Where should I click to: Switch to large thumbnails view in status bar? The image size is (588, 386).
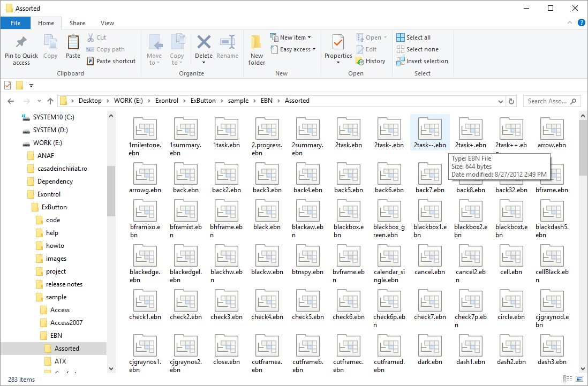pyautogui.click(x=579, y=379)
